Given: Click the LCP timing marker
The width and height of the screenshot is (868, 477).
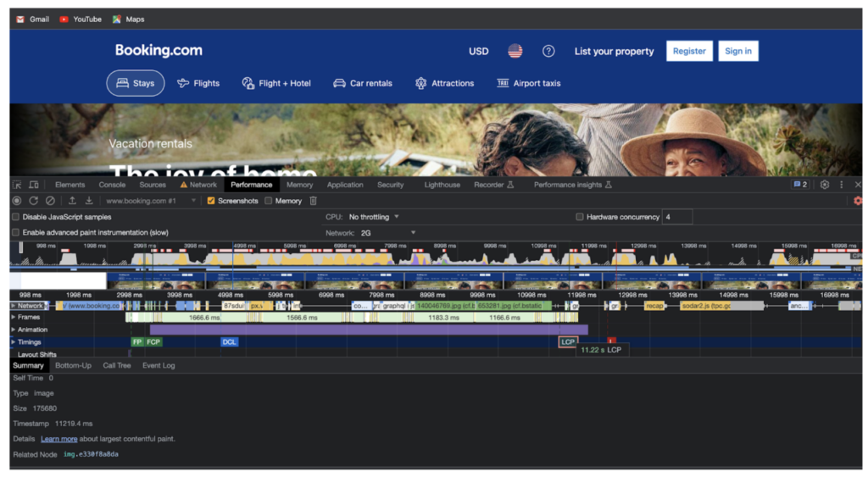Looking at the screenshot, I should point(567,341).
